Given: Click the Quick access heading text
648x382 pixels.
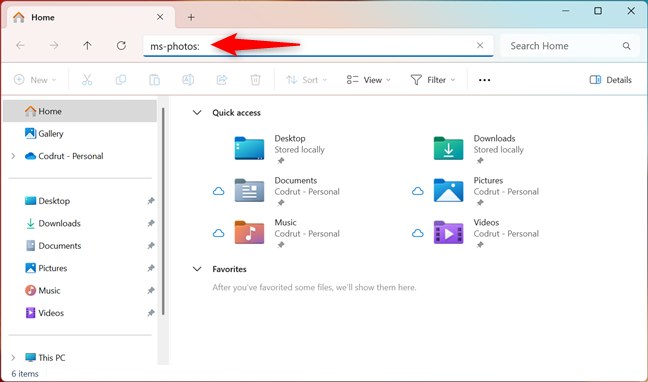Looking at the screenshot, I should (236, 112).
